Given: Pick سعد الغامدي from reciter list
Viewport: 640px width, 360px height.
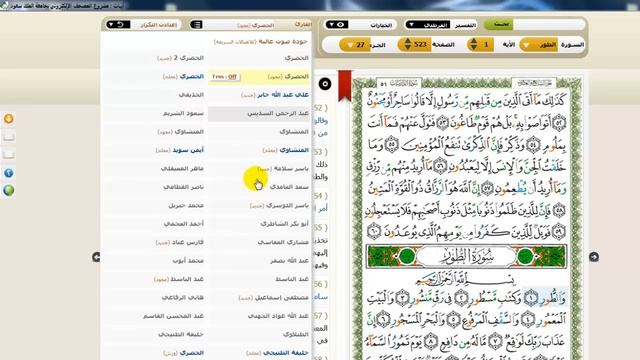Looking at the screenshot, I should 289,187.
